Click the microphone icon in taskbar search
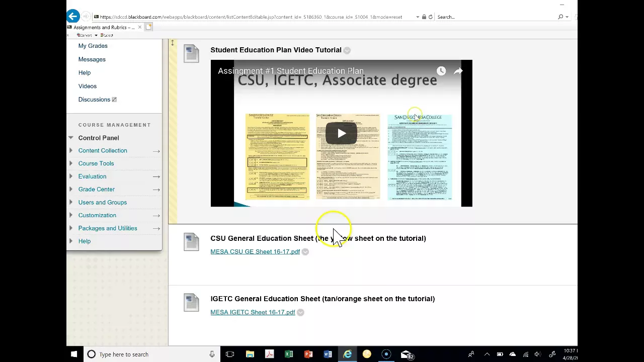644x362 pixels. point(212,354)
